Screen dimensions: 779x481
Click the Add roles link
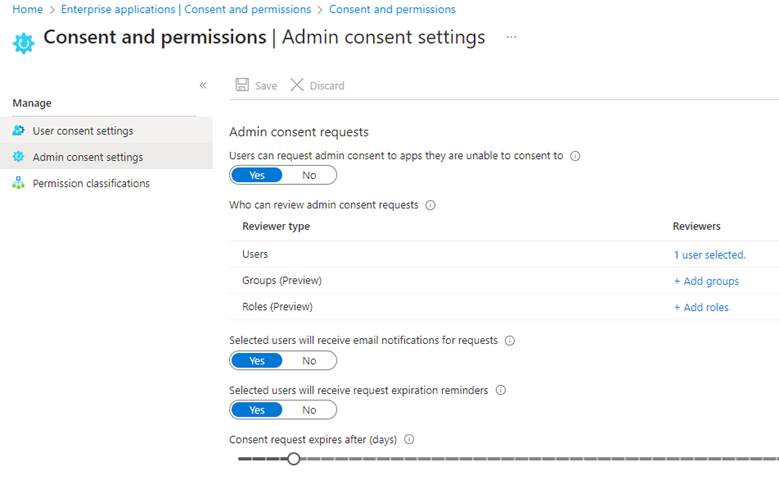(701, 307)
